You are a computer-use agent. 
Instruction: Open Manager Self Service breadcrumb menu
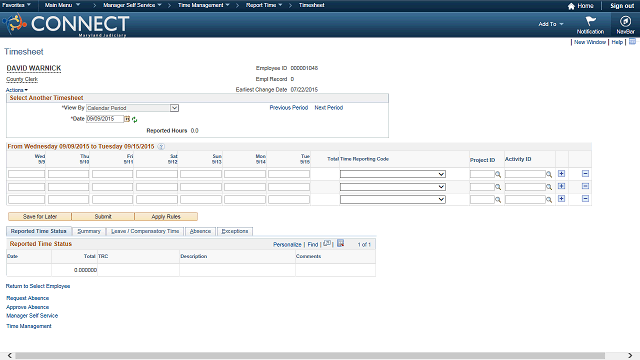132,5
